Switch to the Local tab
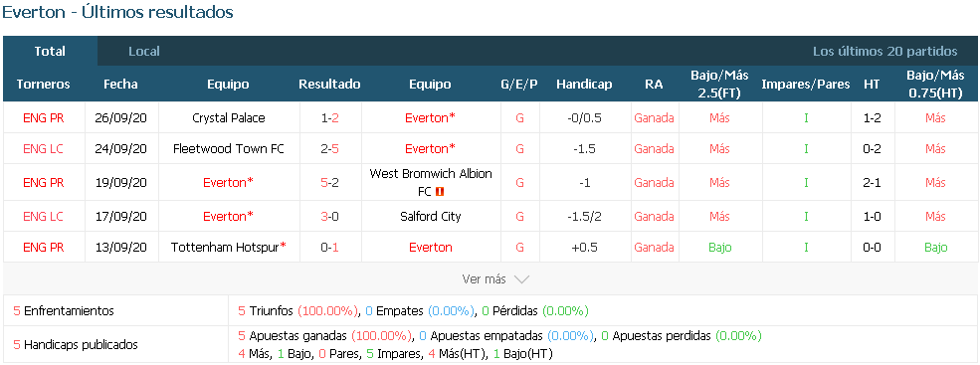 pos(144,52)
